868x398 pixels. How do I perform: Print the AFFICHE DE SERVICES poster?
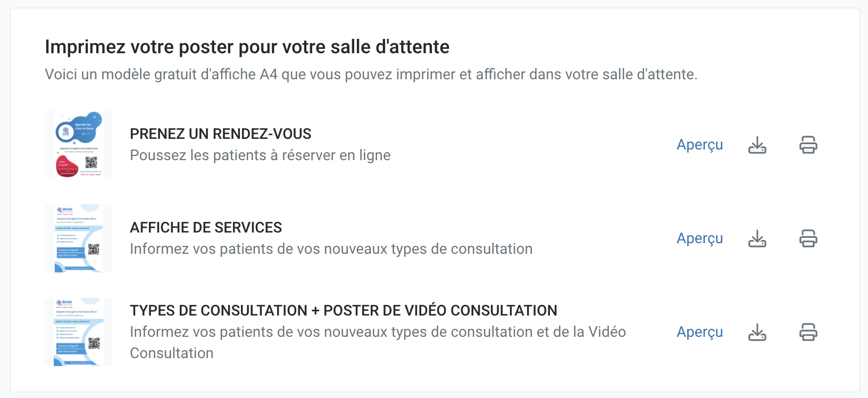808,238
